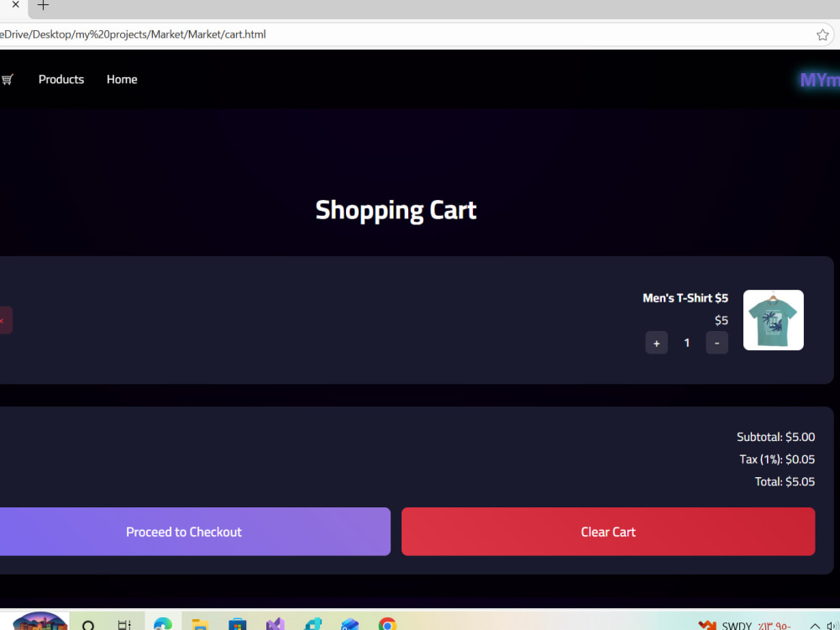Open the Products page

pyautogui.click(x=61, y=79)
